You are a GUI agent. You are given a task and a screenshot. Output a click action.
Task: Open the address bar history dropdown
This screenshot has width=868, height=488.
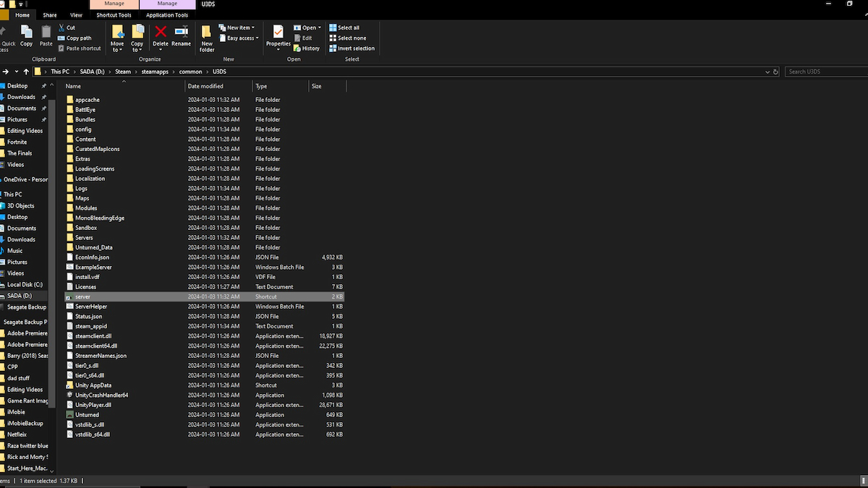pyautogui.click(x=767, y=72)
